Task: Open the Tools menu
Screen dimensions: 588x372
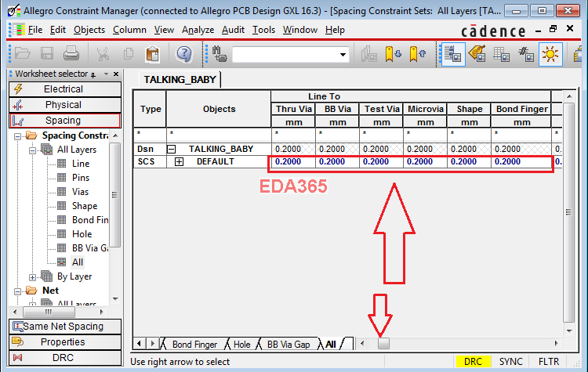Action: click(x=263, y=30)
